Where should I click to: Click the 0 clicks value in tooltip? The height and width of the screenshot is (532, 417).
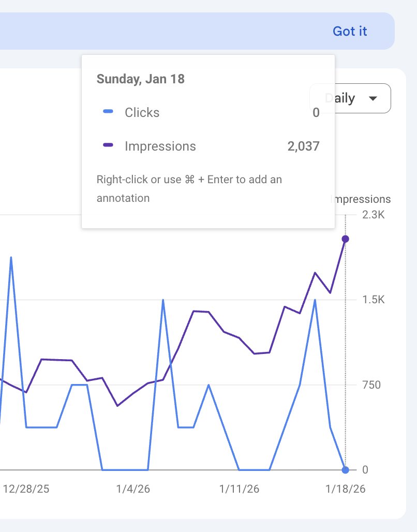pos(316,113)
